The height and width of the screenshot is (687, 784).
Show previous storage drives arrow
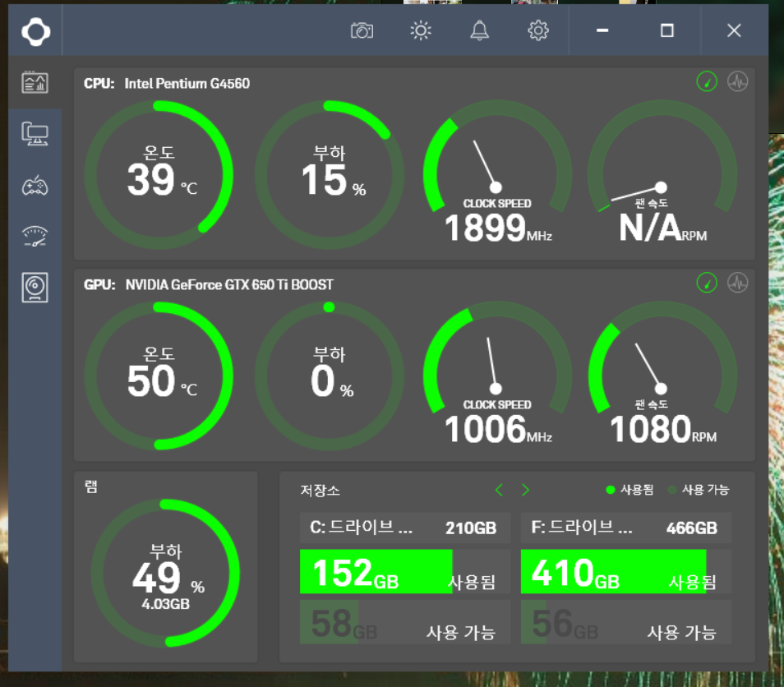[x=499, y=490]
